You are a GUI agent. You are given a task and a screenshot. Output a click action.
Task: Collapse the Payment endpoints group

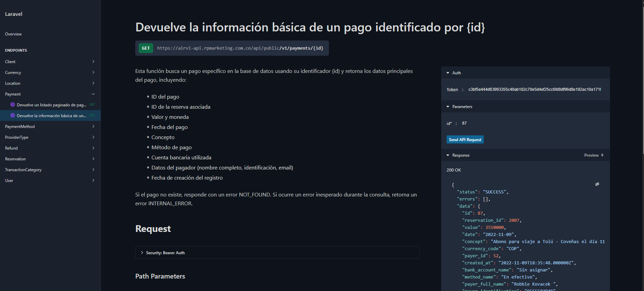click(x=93, y=94)
